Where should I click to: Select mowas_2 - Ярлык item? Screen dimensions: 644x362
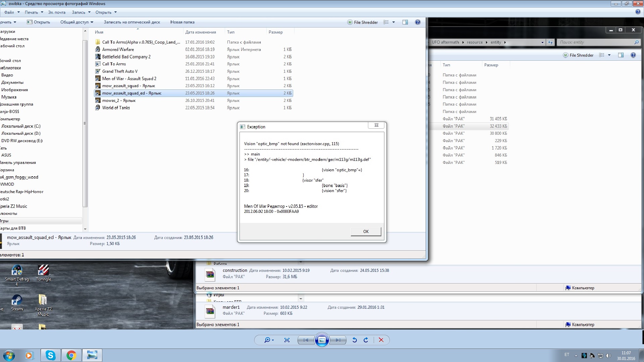point(119,101)
